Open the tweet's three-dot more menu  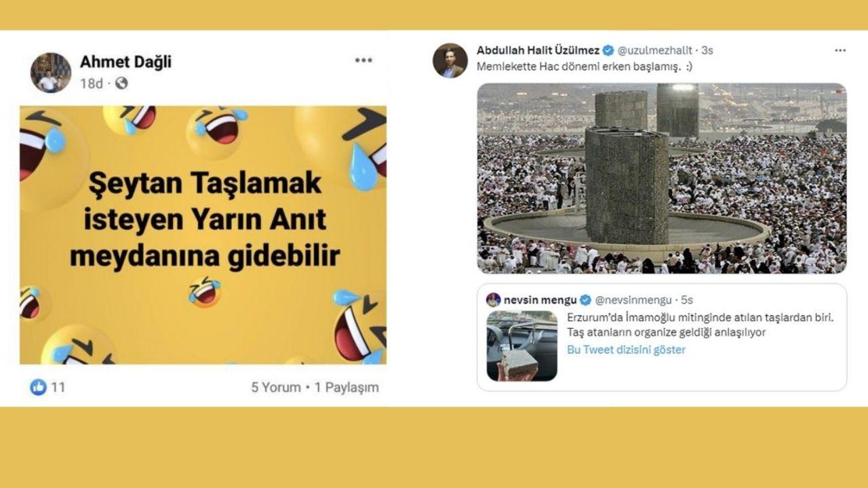840,51
